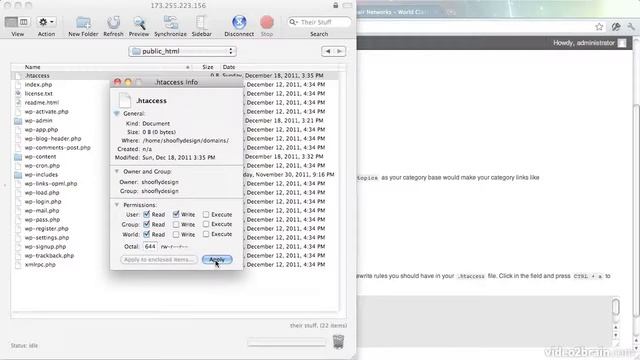Click the lock icon in title bar
This screenshot has width=640, height=360.
click(336, 5)
